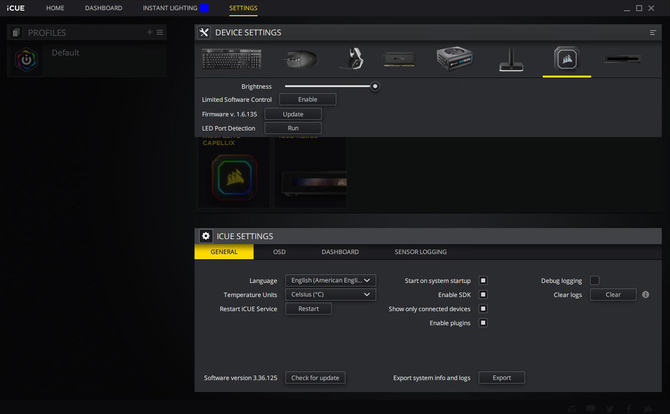670x414 pixels.
Task: Select the Default profile name
Action: 65,53
